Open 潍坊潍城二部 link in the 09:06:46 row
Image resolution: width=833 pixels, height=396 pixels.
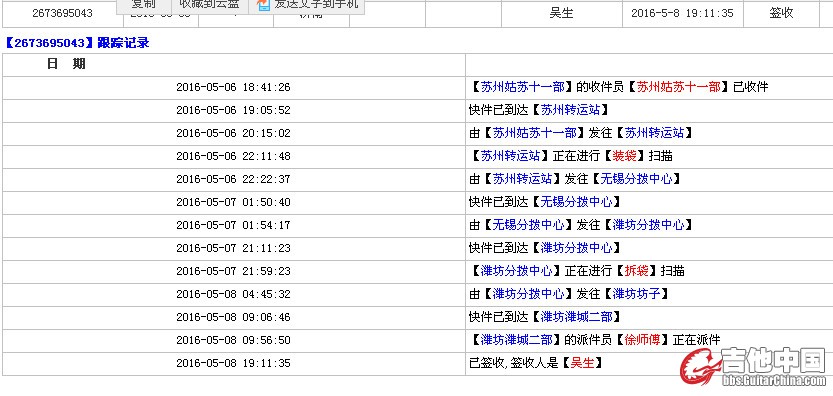(x=576, y=317)
